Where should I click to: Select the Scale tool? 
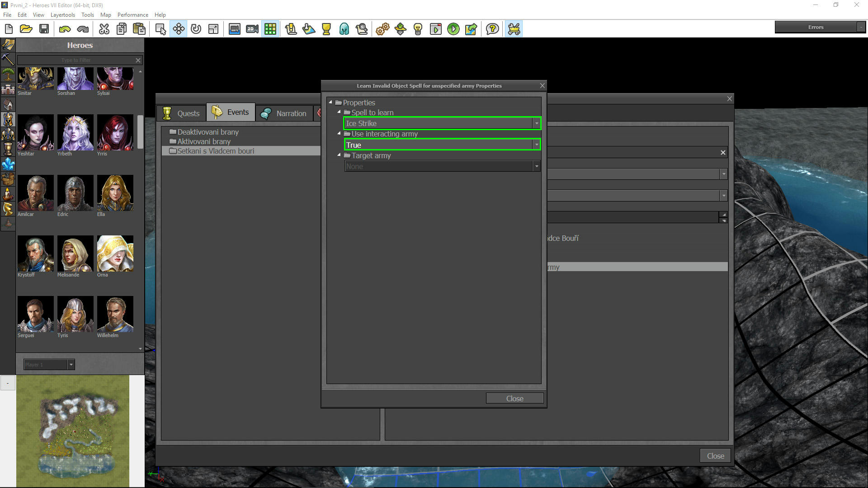[x=213, y=29]
